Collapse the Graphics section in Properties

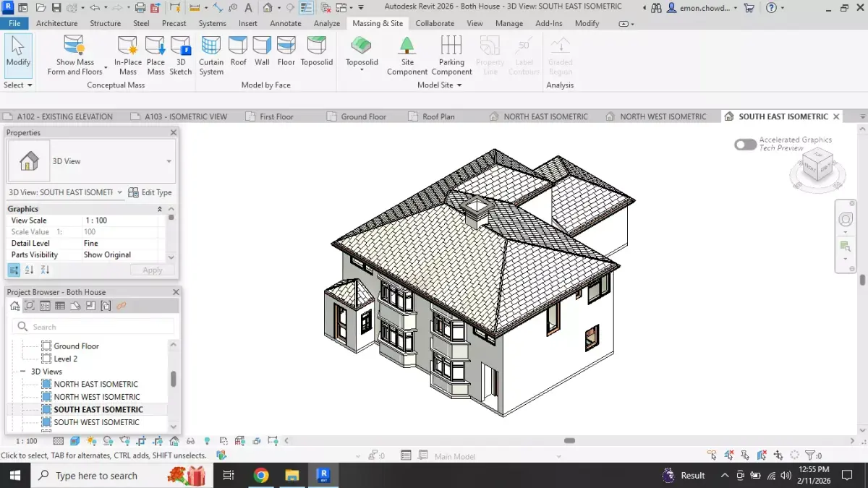(160, 209)
